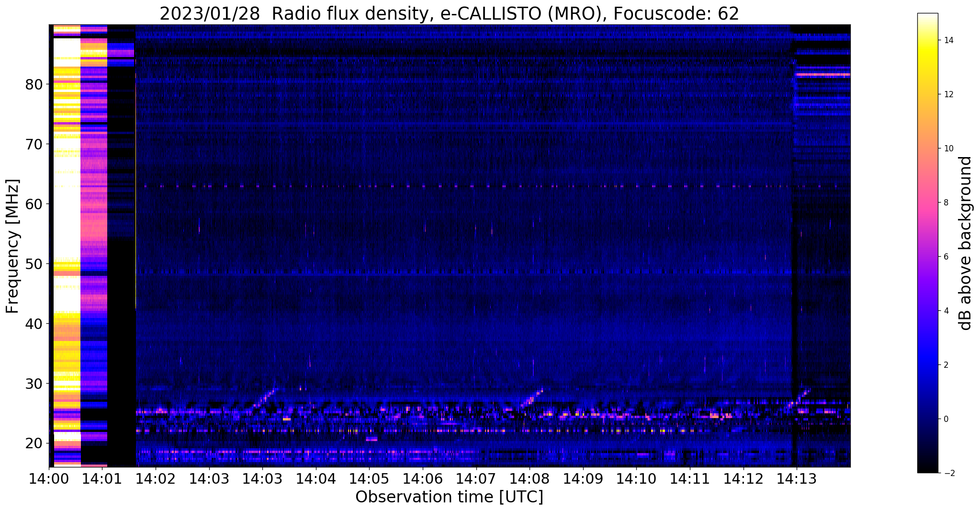Click the 14:04 tick label on time axis
The width and height of the screenshot is (980, 511).
(x=316, y=478)
